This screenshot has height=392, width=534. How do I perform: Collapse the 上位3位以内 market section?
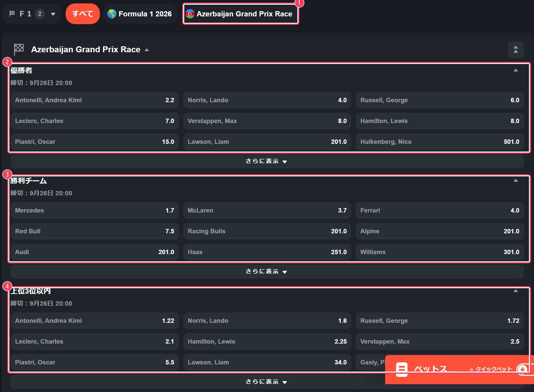tap(516, 291)
